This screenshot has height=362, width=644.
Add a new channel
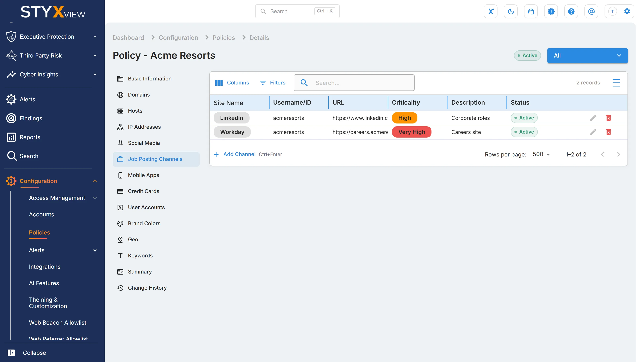234,154
